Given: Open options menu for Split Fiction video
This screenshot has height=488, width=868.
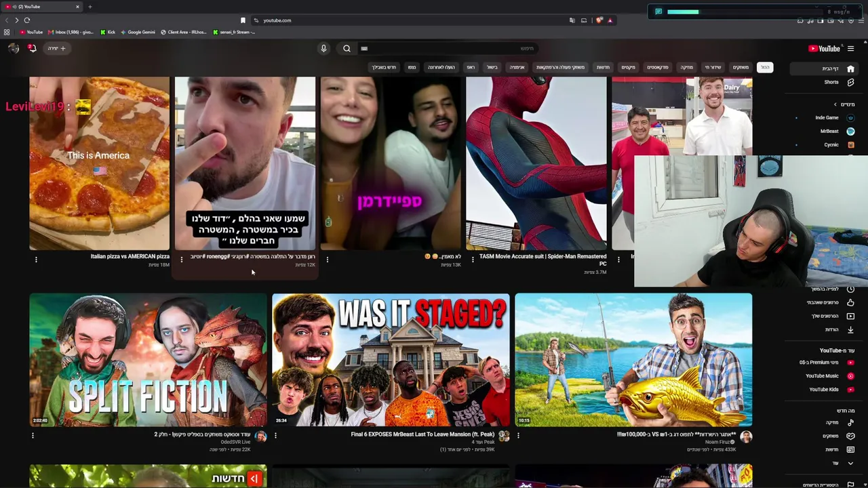Looking at the screenshot, I should point(33,436).
